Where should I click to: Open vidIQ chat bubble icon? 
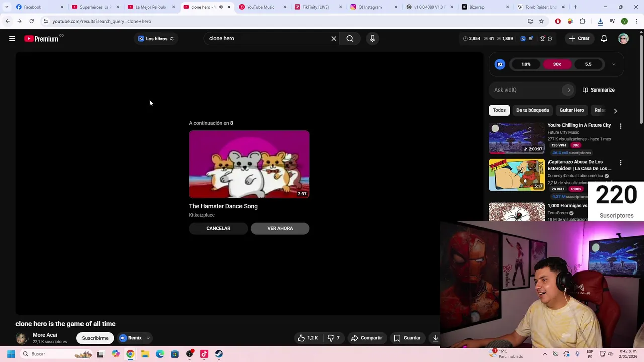point(550,39)
